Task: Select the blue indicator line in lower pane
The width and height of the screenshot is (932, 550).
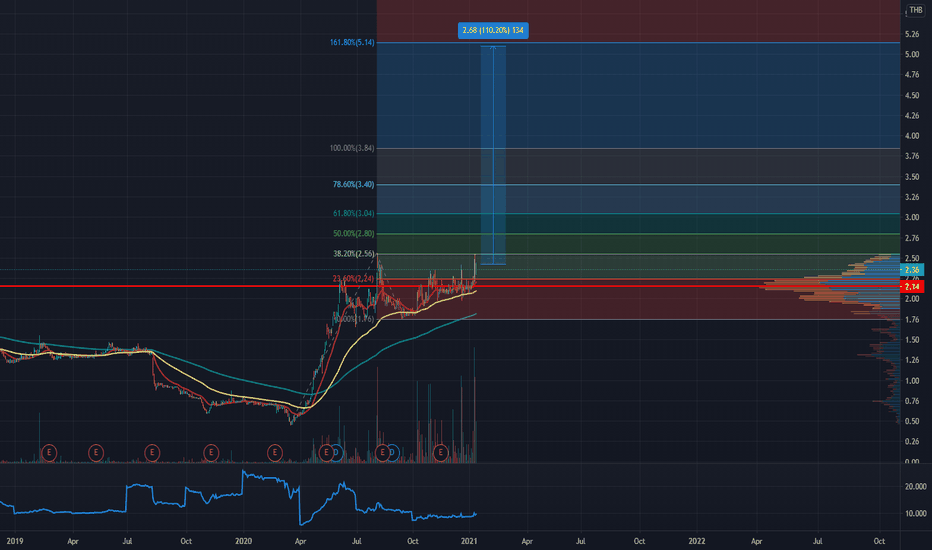Action: pyautogui.click(x=238, y=497)
